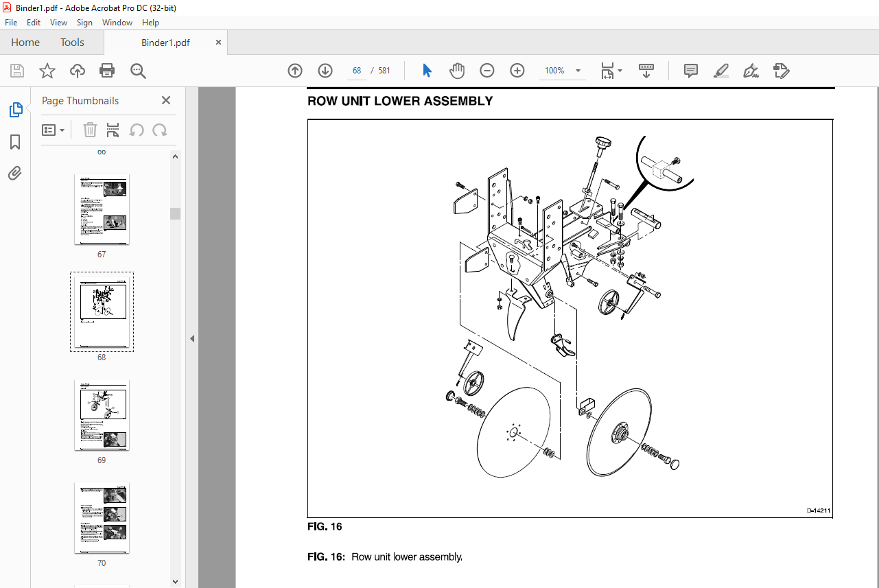Click the 'Page Thumbnails' panel title
The width and height of the screenshot is (879, 588).
pyautogui.click(x=80, y=101)
